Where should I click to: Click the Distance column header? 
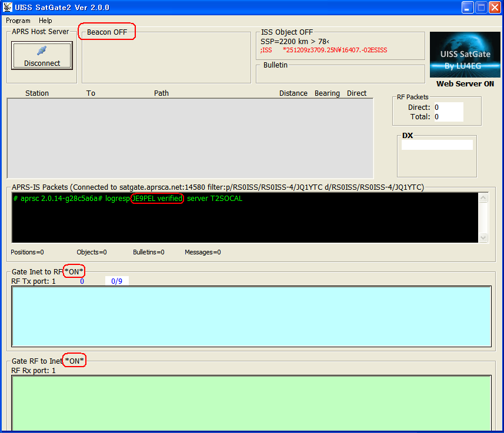point(293,93)
